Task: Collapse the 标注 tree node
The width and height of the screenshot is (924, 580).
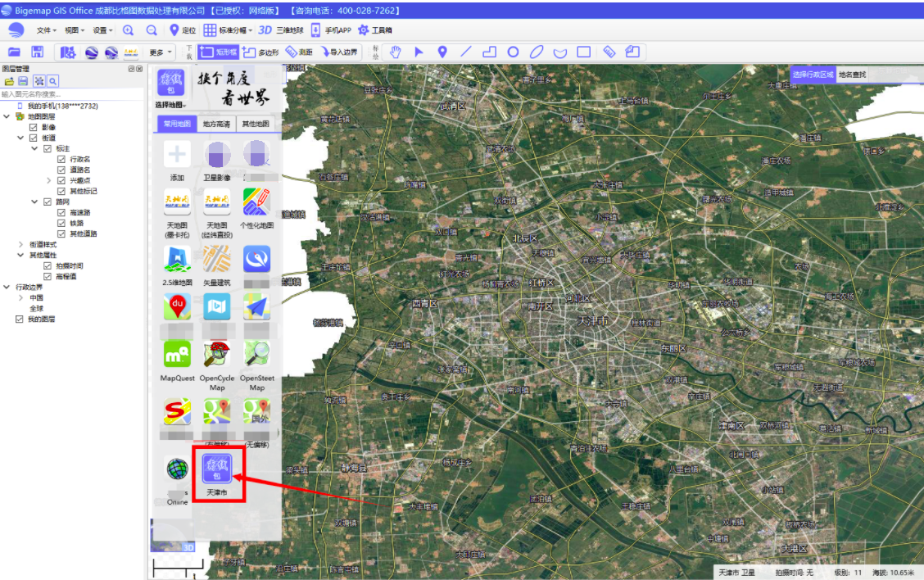Action: (x=34, y=148)
